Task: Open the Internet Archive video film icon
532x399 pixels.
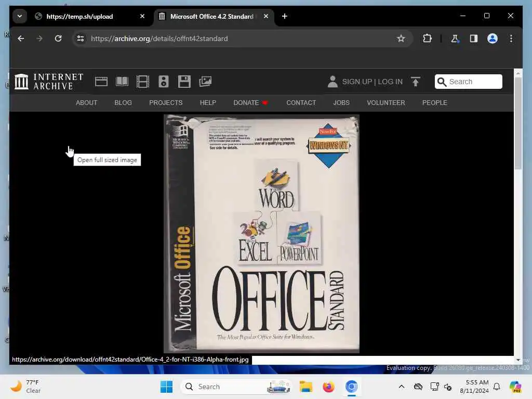Action: (x=143, y=82)
